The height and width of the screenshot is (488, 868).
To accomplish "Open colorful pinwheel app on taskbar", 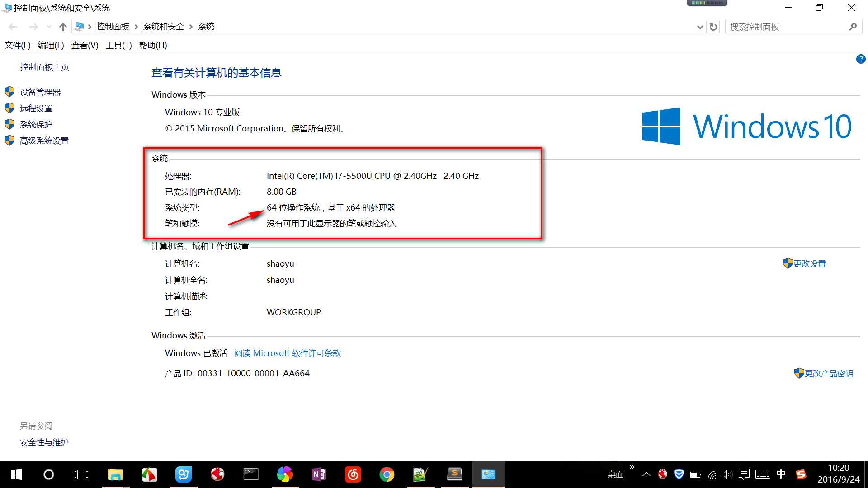I will click(x=285, y=474).
